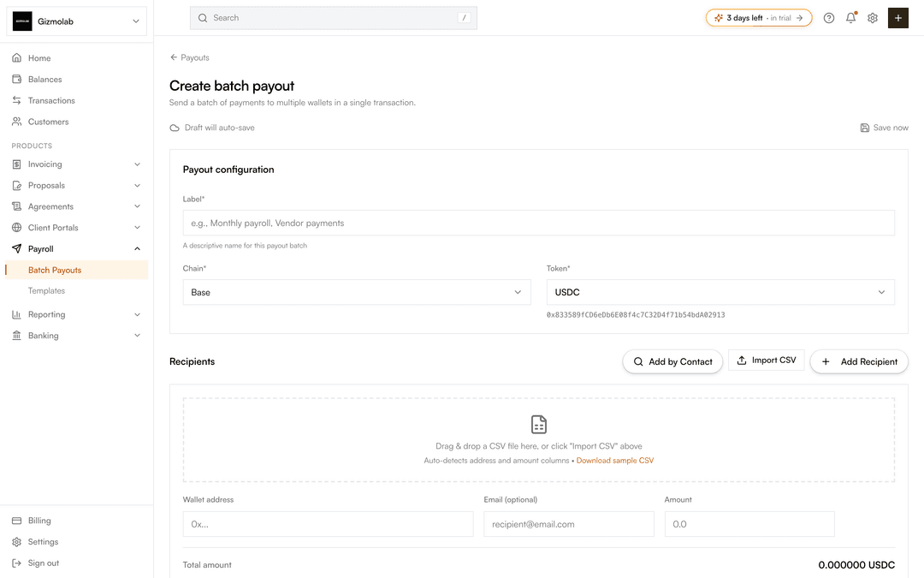Viewport: 924px width, 578px height.
Task: Click the Invoicing dollar icon
Action: (x=16, y=164)
